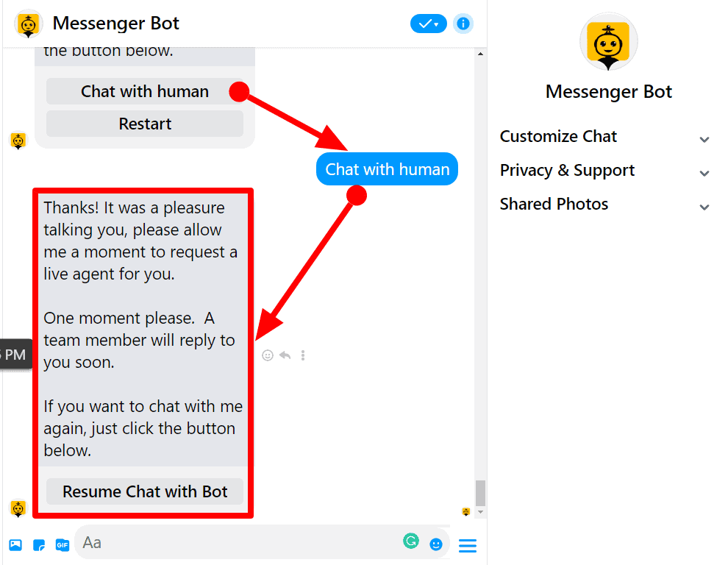728x565 pixels.
Task: Click the reply arrow beside bot message
Action: tap(285, 355)
